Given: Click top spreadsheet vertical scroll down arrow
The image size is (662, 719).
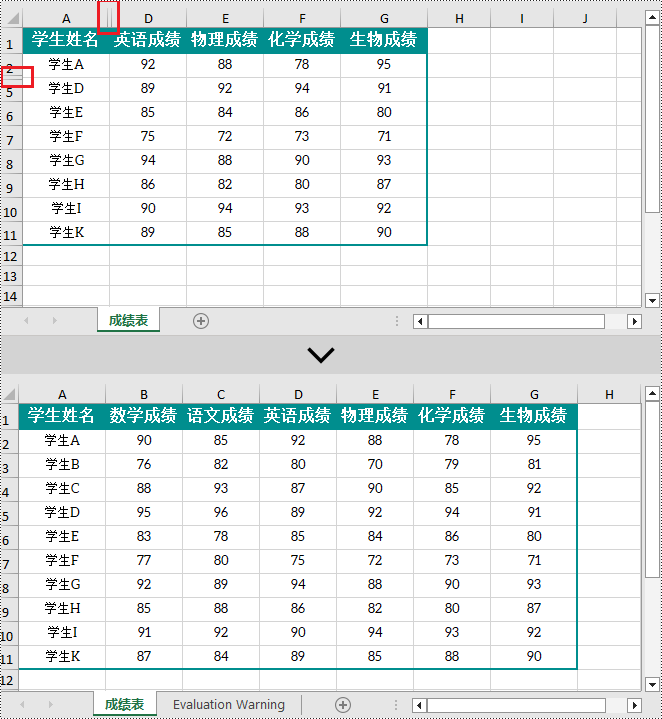Looking at the screenshot, I should click(x=652, y=301).
